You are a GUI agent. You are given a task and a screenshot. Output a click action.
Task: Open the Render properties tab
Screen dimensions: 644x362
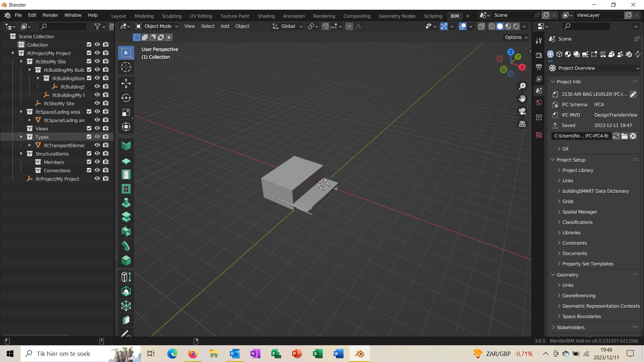coord(539,55)
